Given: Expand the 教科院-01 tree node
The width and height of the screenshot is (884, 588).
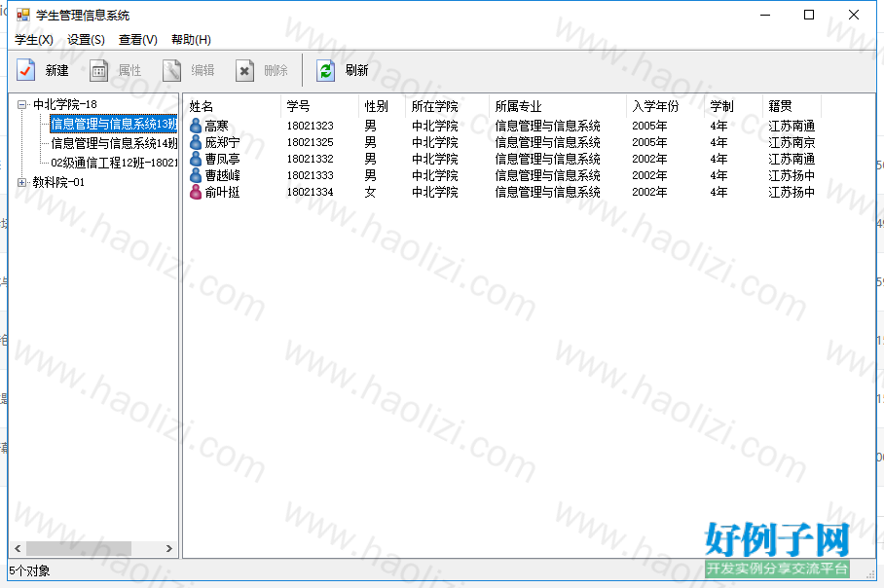Looking at the screenshot, I should [21, 182].
